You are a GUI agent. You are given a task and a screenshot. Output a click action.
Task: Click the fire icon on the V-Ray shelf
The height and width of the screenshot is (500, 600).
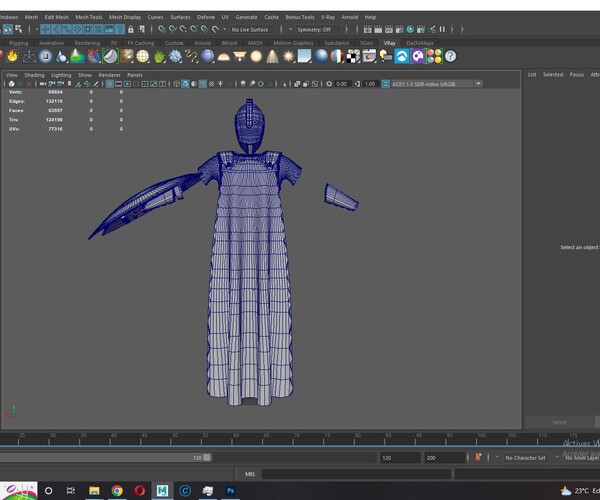[x=12, y=56]
